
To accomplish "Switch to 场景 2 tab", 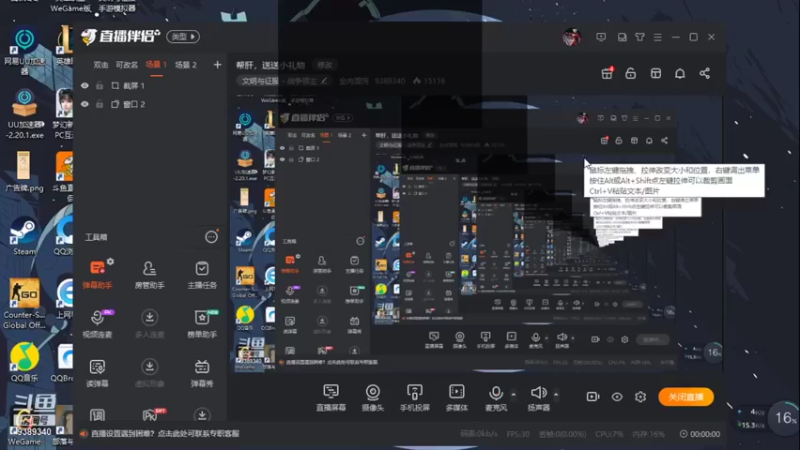I will (186, 65).
